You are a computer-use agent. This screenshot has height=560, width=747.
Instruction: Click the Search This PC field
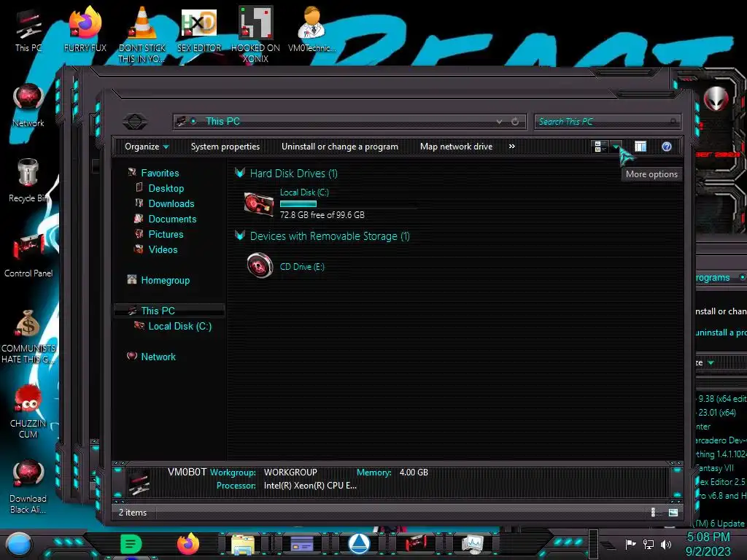click(608, 122)
